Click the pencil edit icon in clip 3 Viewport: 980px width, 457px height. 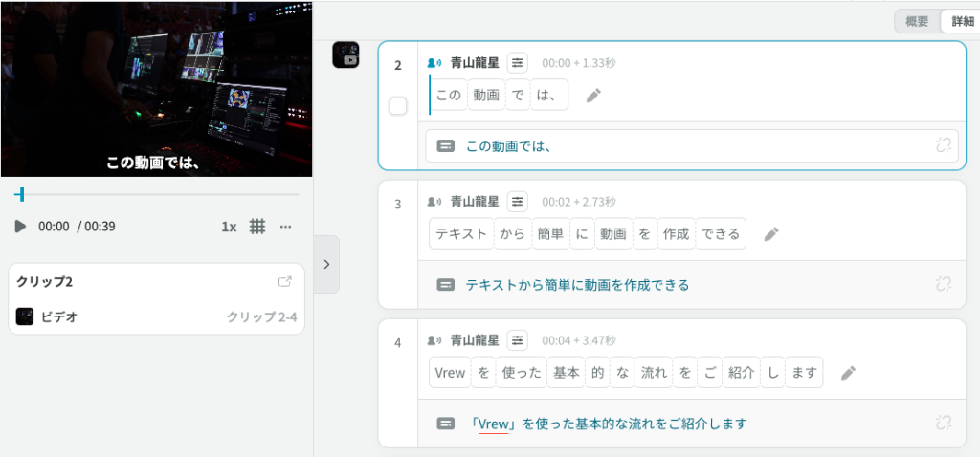click(x=771, y=234)
